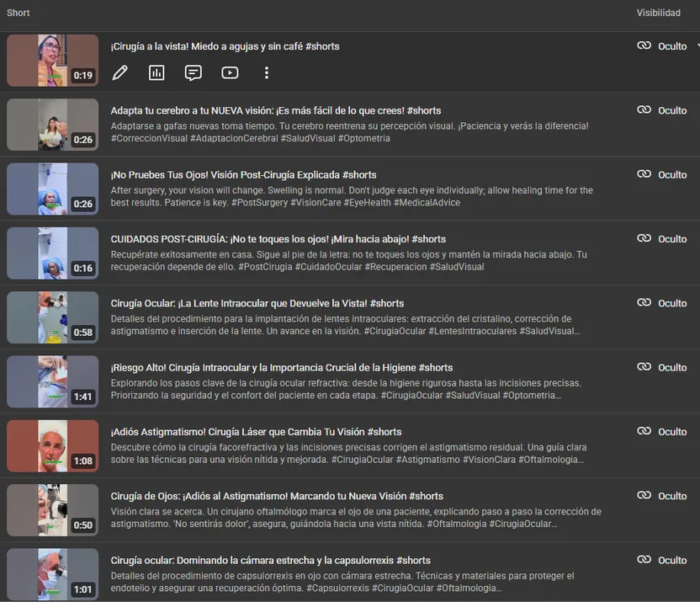Screen dimensions: 700x602
Task: Click description 'Detalles del procedimiento para la implantación'
Action: [346, 325]
